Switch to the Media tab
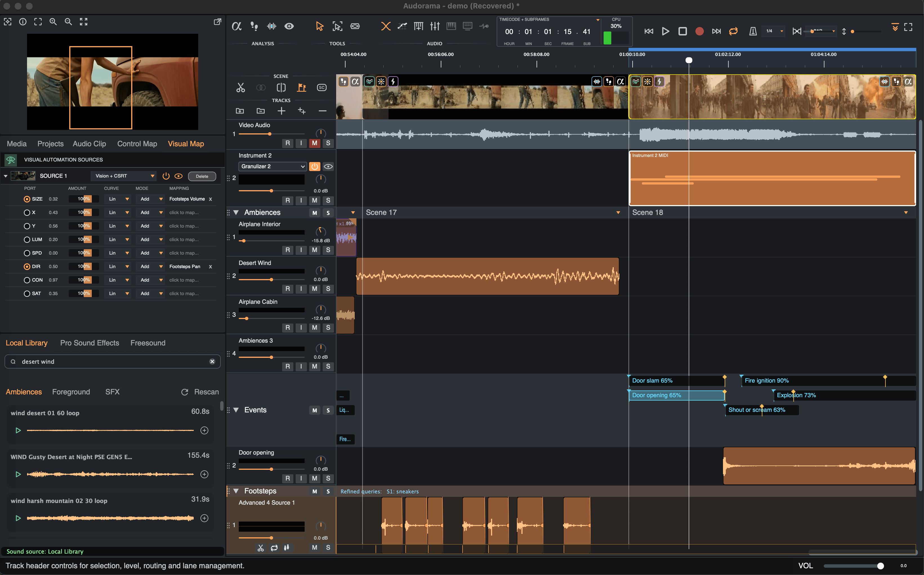The height and width of the screenshot is (575, 924). pos(17,144)
